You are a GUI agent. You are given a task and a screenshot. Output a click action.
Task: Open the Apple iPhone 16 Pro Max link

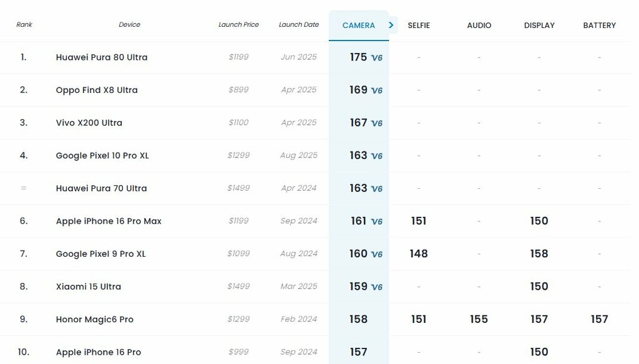(109, 221)
